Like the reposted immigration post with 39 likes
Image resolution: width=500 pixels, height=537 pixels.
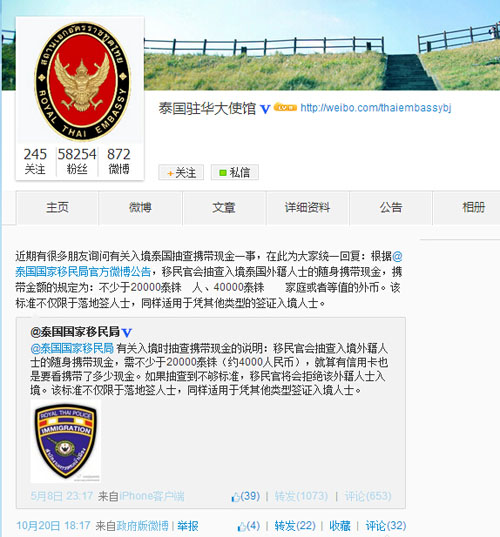click(x=246, y=496)
